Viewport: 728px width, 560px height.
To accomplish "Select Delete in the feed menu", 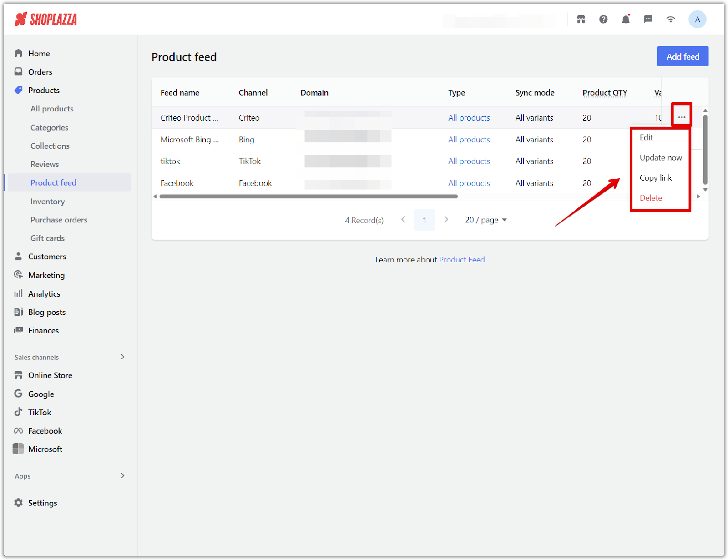I will pos(651,198).
